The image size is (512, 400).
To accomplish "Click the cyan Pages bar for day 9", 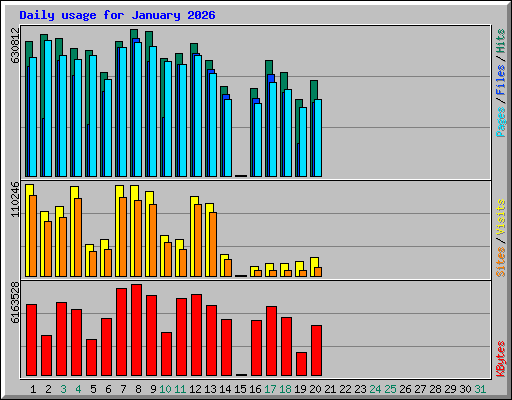I will pos(153,111).
